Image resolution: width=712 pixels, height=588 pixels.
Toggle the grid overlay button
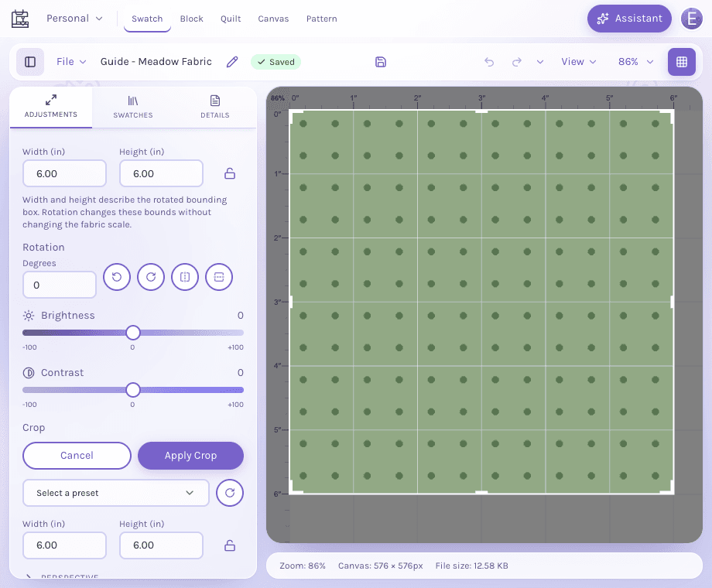coord(682,62)
